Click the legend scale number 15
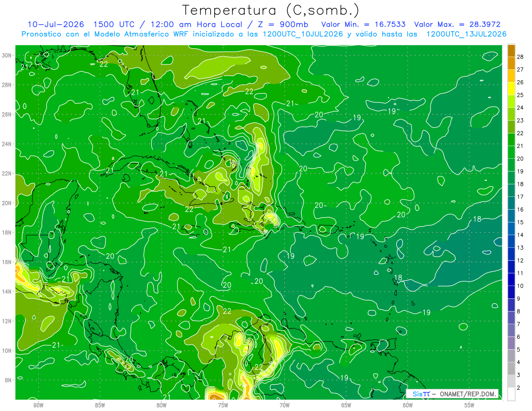 [520, 222]
